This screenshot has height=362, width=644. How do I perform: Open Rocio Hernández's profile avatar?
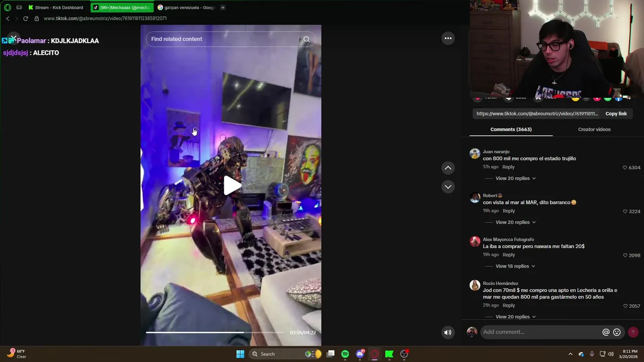coord(474,286)
